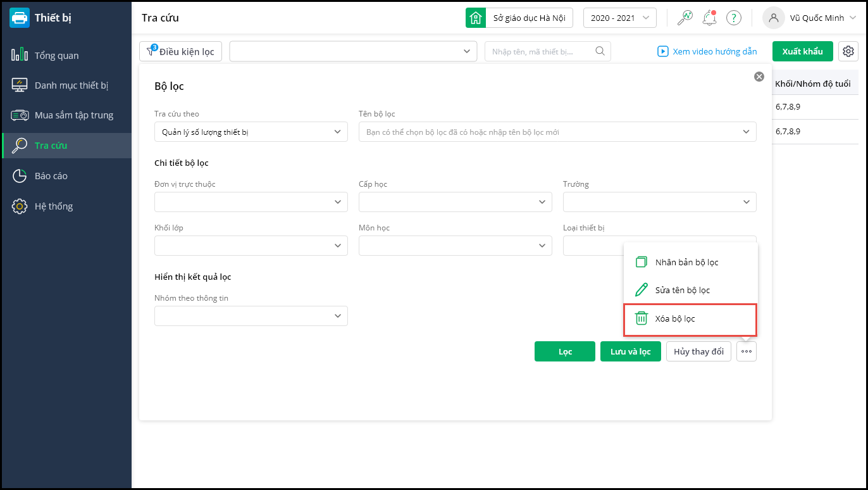This screenshot has height=490, width=868.
Task: Click the notification bell icon
Action: [x=709, y=18]
